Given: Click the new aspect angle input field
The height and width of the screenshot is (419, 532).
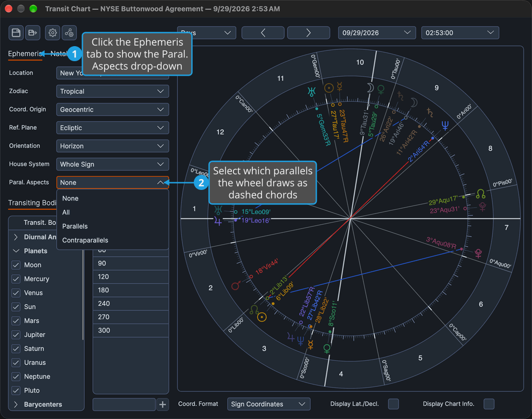Looking at the screenshot, I should (x=124, y=405).
